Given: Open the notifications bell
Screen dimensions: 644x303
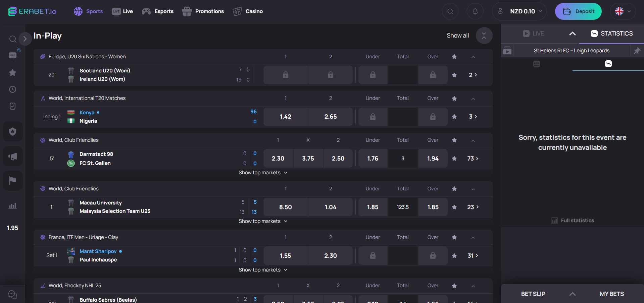Looking at the screenshot, I should 475,11.
